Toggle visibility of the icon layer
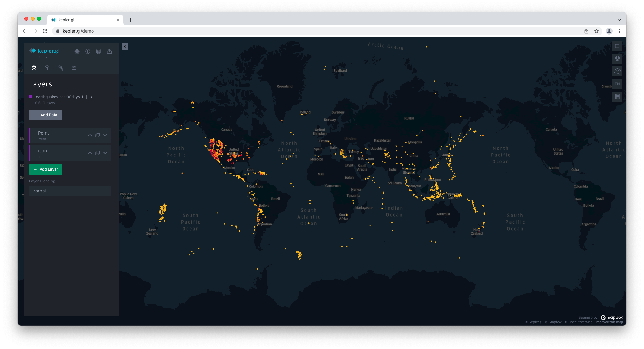This screenshot has height=349, width=644. 90,153
